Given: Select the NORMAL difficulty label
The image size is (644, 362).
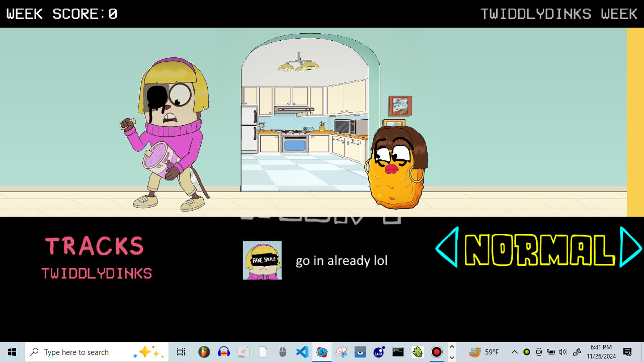Looking at the screenshot, I should click(539, 250).
